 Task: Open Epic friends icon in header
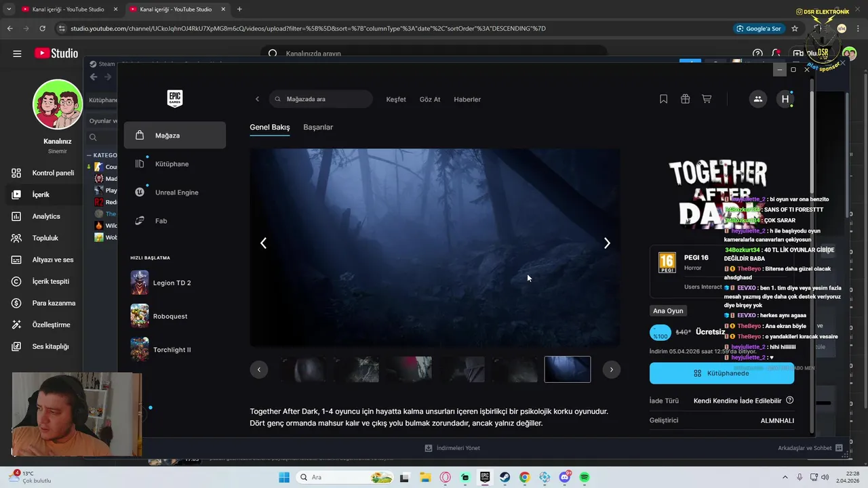[758, 99]
